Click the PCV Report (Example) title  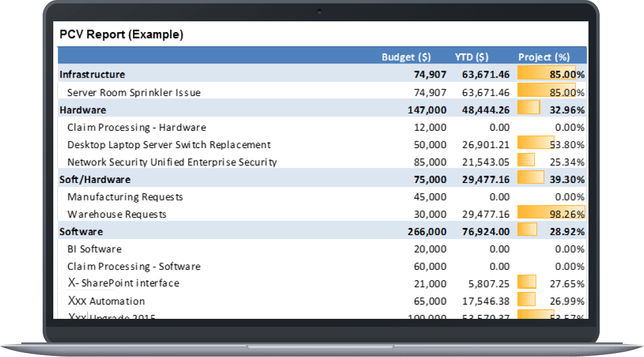point(121,35)
